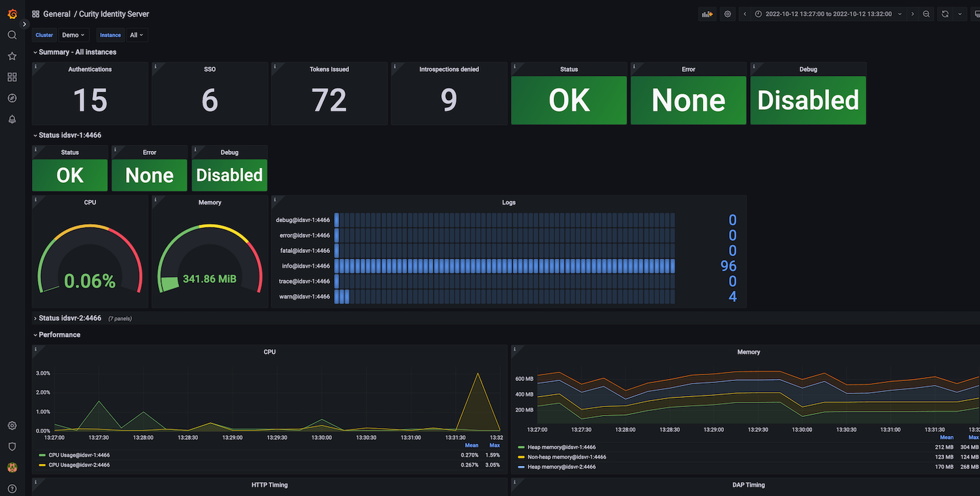This screenshot has width=980, height=496.
Task: Open the Introspections denied panel title menu
Action: coord(449,69)
